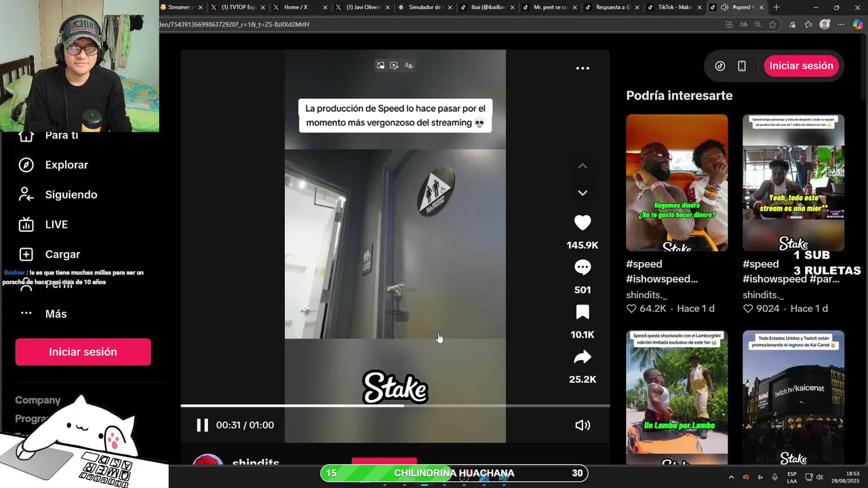Open the Copilot icon in the browser toolbar
868x488 pixels.
click(858, 24)
